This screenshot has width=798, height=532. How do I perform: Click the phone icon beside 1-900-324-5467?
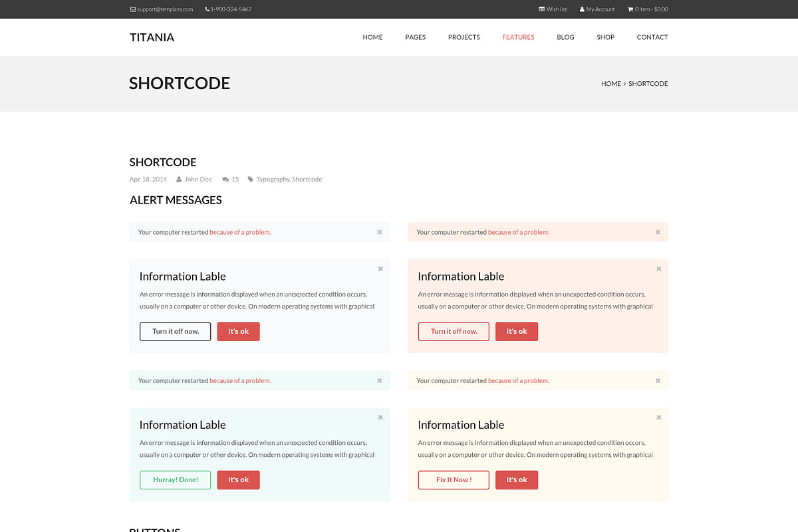tap(207, 9)
